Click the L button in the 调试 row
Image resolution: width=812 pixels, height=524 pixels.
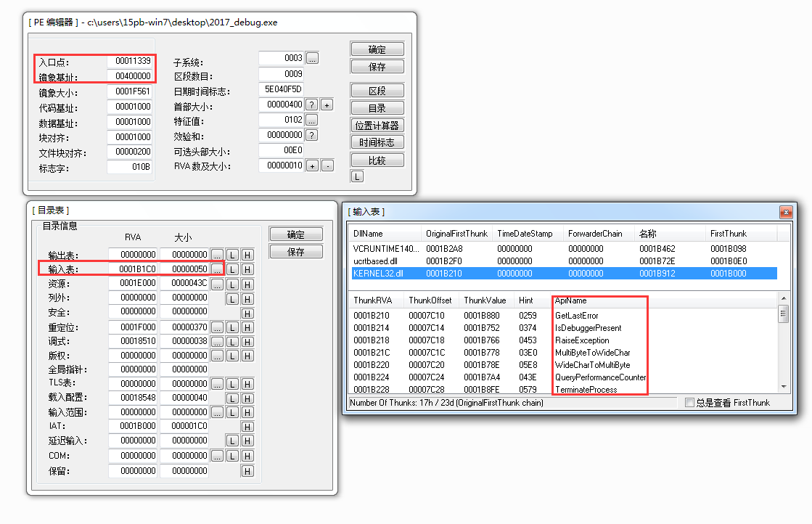[x=232, y=342]
